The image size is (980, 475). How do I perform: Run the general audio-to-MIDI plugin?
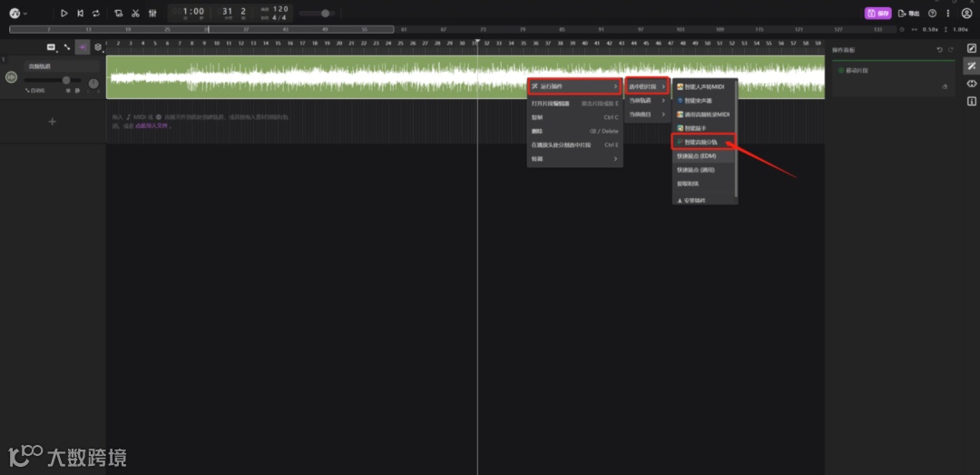702,114
